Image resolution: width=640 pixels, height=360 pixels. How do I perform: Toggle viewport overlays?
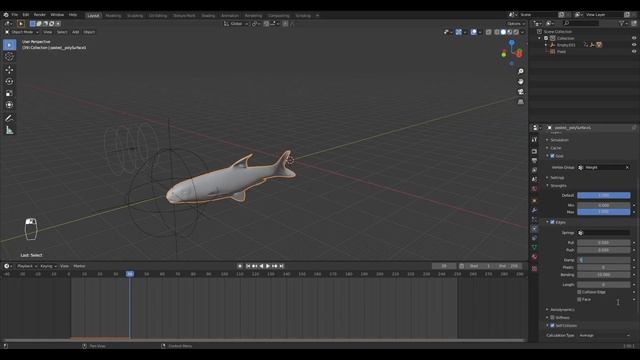coord(473,32)
